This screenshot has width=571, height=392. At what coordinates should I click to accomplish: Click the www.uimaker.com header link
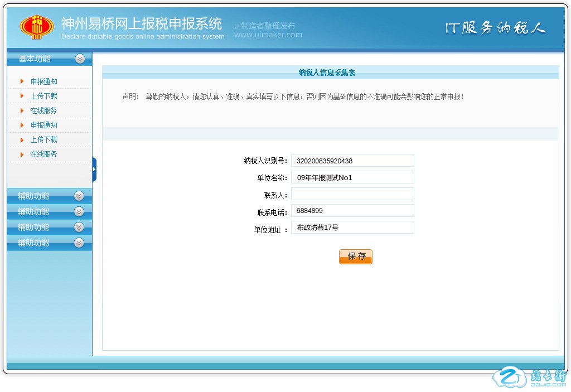[268, 35]
